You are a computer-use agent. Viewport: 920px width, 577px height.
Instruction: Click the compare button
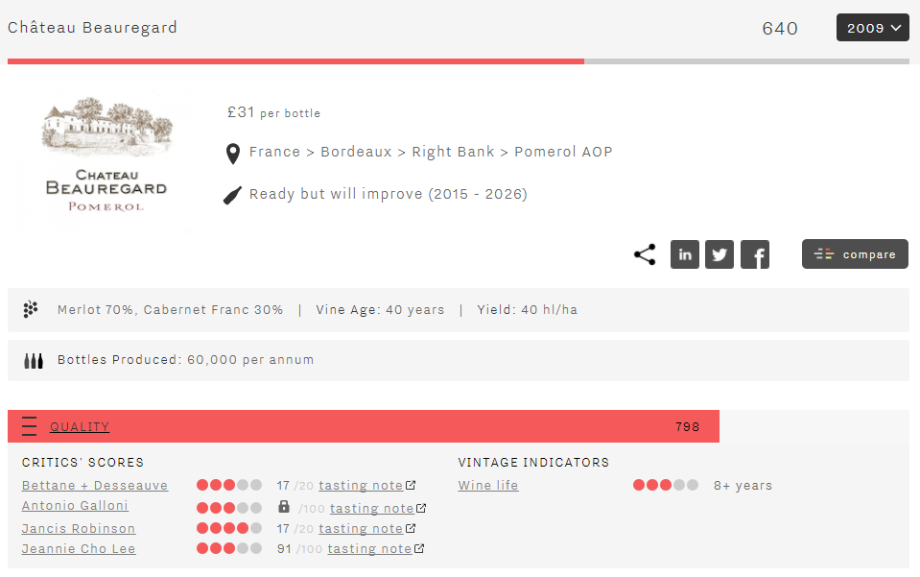tap(855, 254)
